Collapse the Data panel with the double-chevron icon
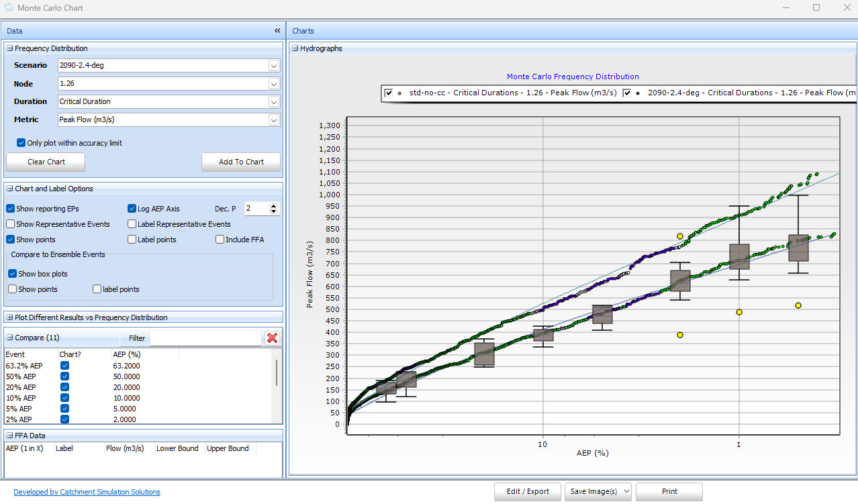 (x=277, y=30)
